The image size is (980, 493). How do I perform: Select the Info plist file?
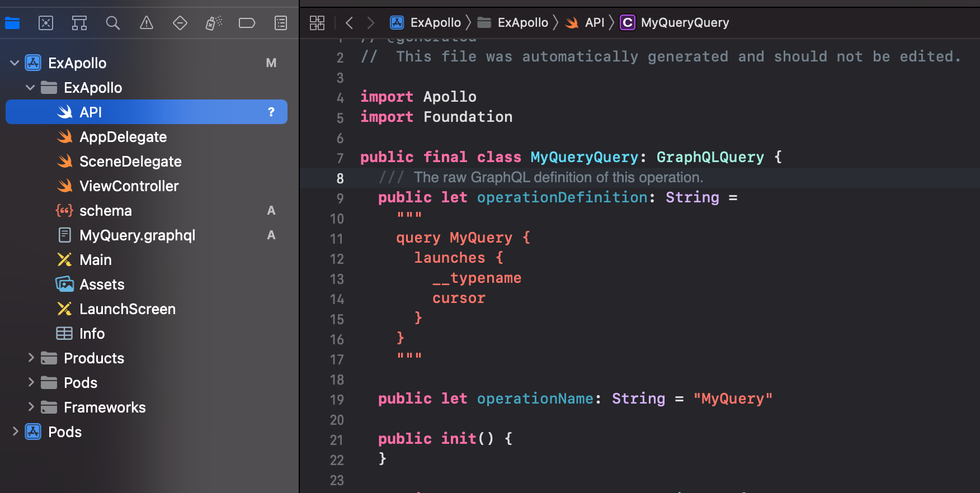(147, 334)
